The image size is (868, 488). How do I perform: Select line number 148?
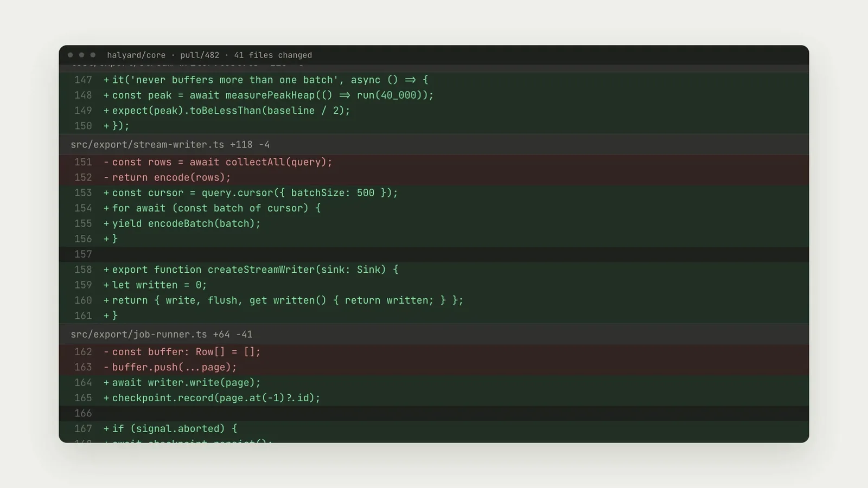point(83,95)
